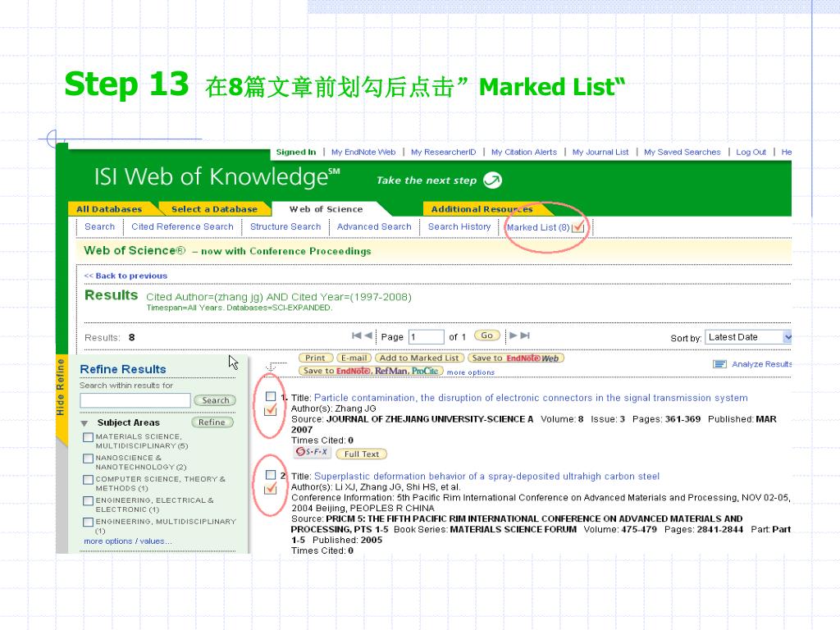The width and height of the screenshot is (840, 630).
Task: Open Structure Search
Action: tap(285, 226)
